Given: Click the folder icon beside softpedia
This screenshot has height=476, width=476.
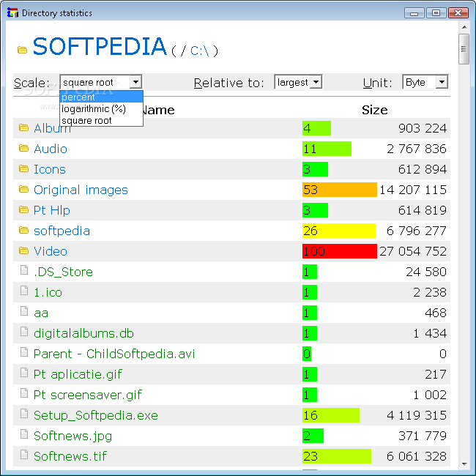Looking at the screenshot, I should pyautogui.click(x=23, y=231).
